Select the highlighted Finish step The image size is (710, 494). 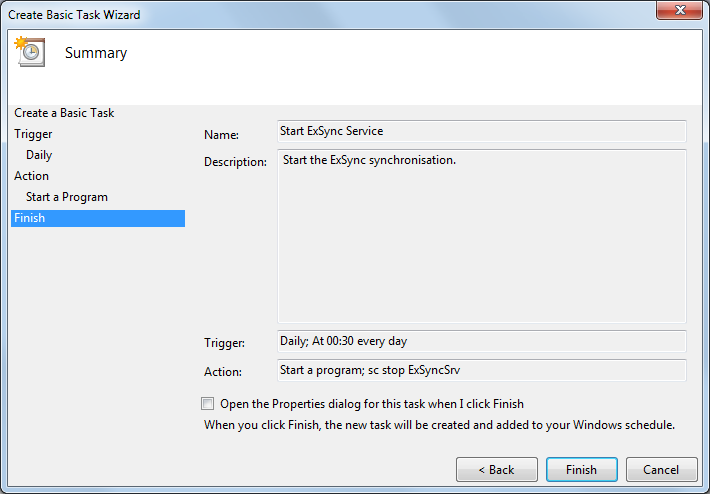(98, 218)
